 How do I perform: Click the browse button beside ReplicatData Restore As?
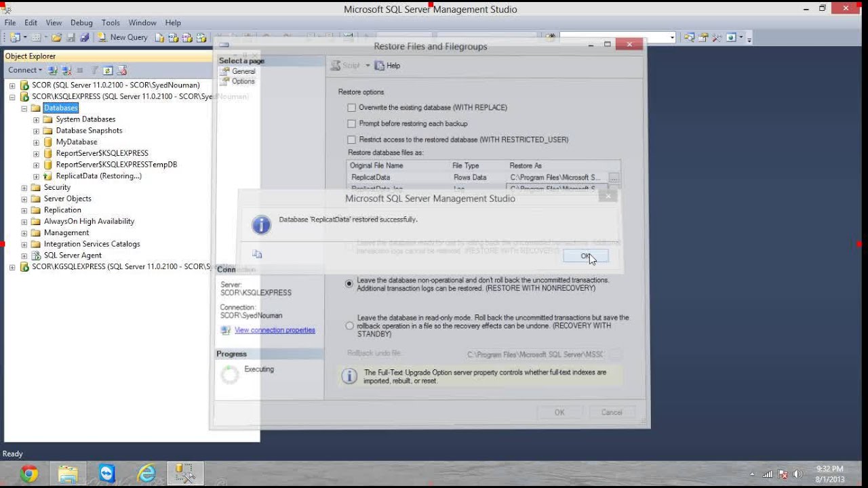(x=614, y=178)
